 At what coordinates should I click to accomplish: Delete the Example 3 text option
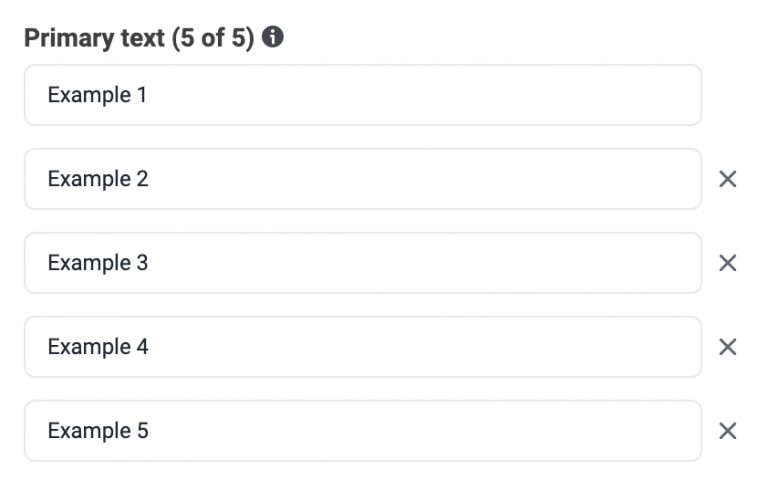[728, 263]
